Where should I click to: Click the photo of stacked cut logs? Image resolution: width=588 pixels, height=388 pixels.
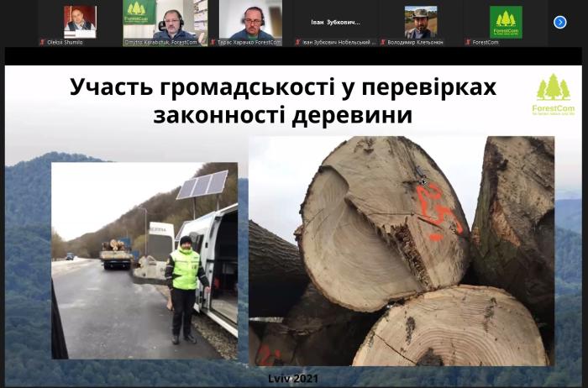pyautogui.click(x=402, y=250)
